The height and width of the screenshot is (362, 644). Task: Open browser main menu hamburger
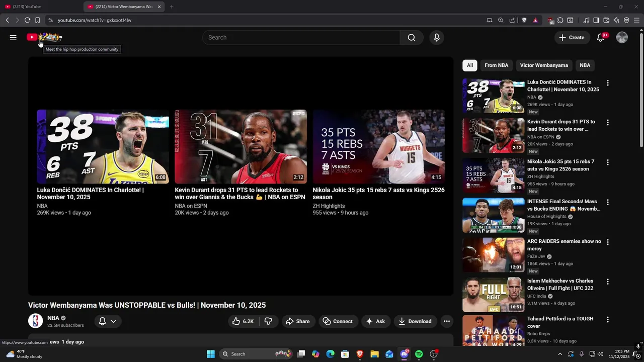point(637,20)
